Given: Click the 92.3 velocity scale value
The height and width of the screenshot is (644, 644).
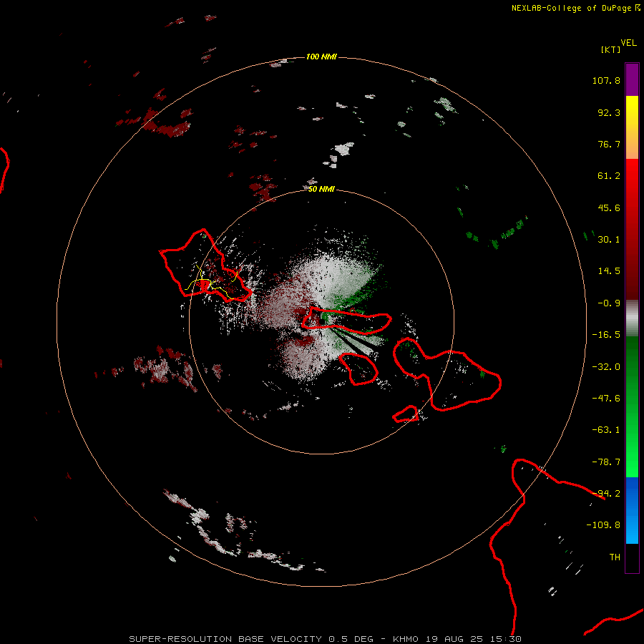Looking at the screenshot, I should tap(609, 112).
